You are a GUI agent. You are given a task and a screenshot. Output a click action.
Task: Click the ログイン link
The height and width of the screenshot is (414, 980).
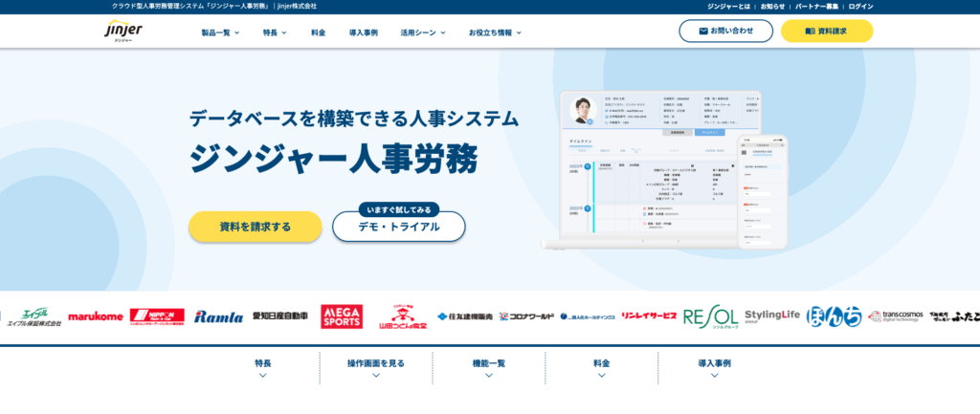pos(860,7)
